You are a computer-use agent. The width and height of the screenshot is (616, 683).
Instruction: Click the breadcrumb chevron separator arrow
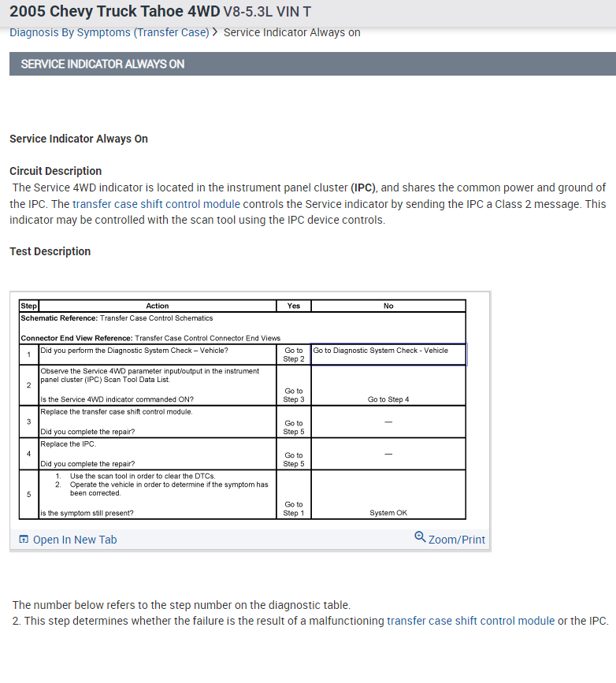tap(215, 32)
